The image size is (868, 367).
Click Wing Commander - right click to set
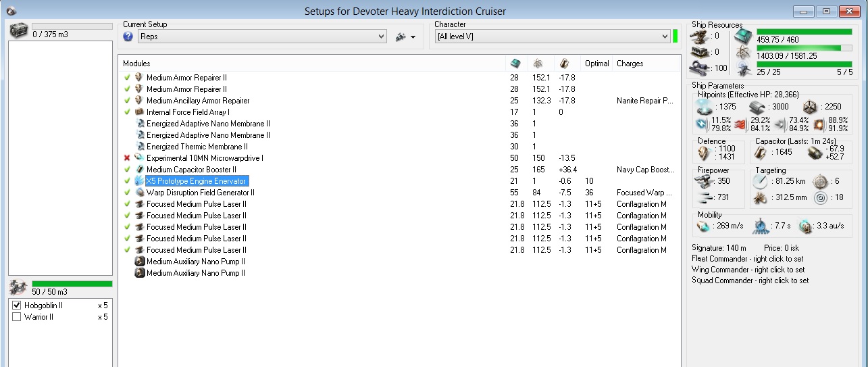click(748, 270)
